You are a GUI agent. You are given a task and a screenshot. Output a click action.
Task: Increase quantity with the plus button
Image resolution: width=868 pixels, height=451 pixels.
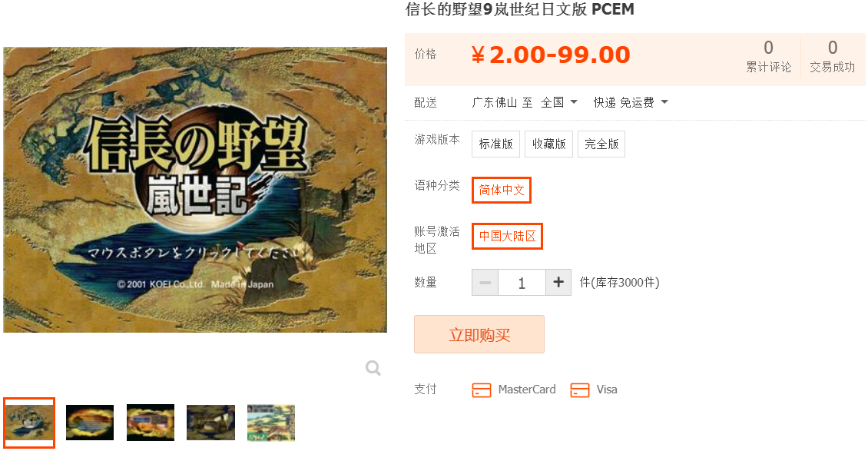click(x=558, y=282)
